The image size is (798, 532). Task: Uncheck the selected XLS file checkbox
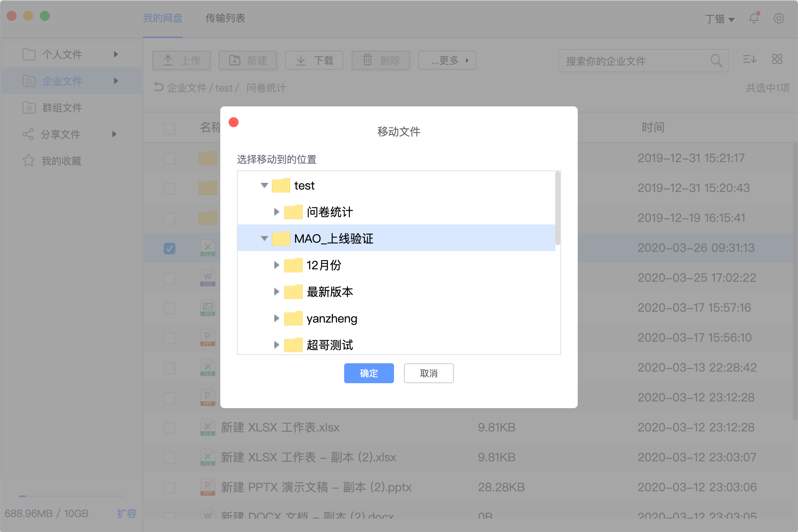[x=170, y=248]
